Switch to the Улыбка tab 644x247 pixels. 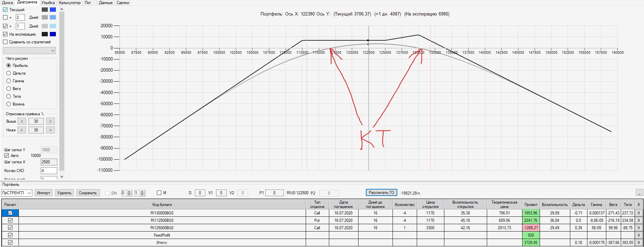point(48,3)
